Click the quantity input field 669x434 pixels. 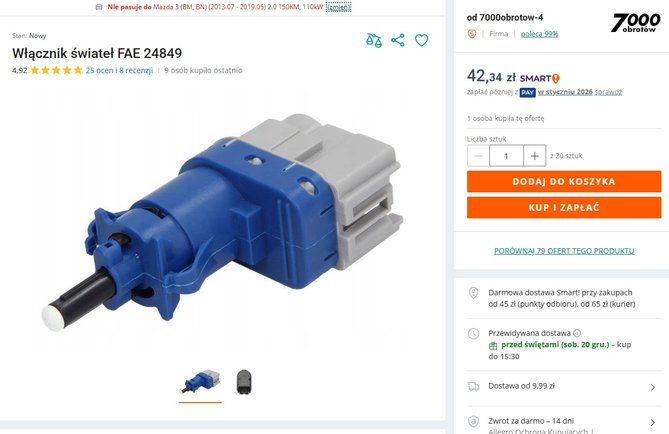[x=506, y=156]
